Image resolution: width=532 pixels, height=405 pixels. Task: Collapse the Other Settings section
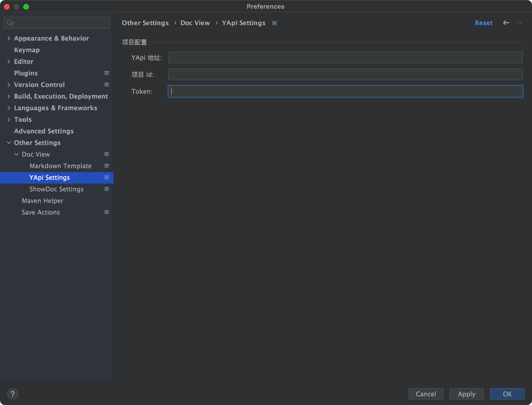(x=9, y=143)
